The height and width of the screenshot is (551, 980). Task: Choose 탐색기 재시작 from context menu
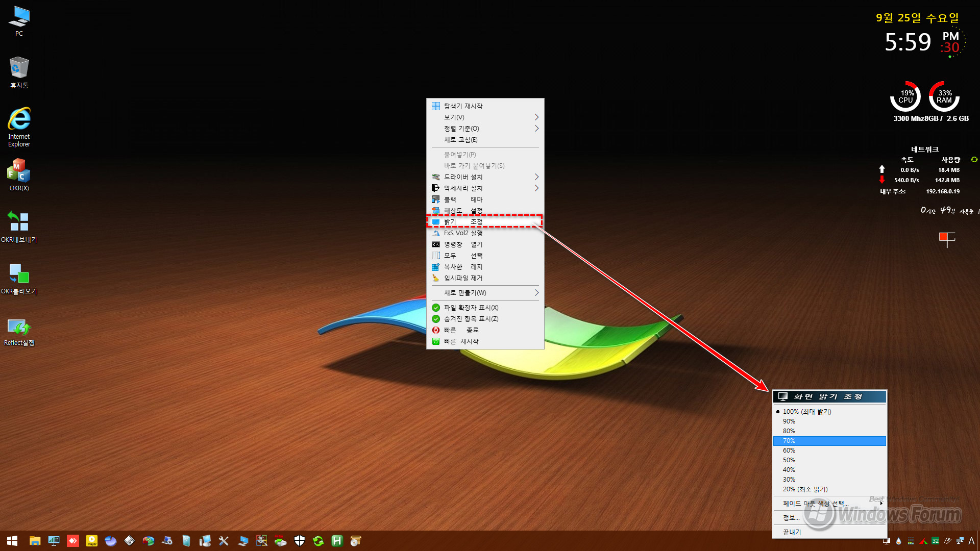point(485,106)
